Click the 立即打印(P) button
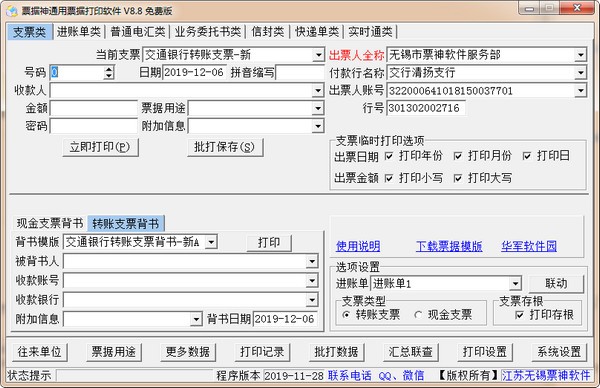Image resolution: width=600 pixels, height=388 pixels. 100,147
